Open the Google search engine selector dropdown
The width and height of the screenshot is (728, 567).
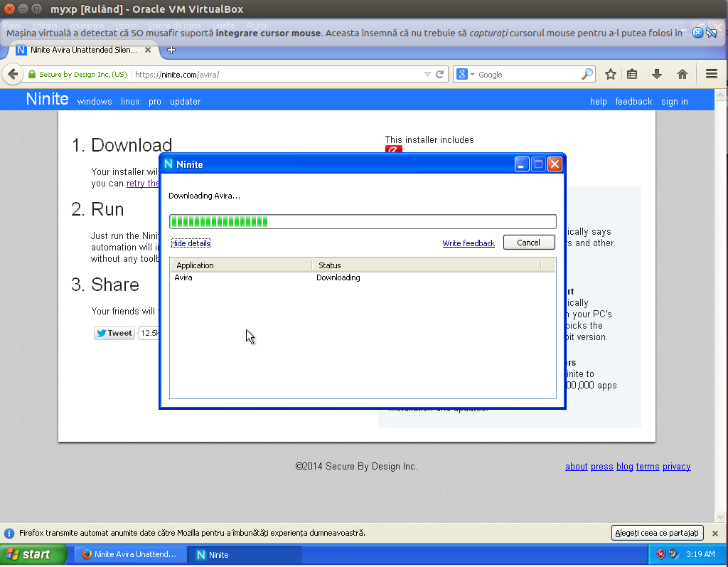[x=466, y=75]
